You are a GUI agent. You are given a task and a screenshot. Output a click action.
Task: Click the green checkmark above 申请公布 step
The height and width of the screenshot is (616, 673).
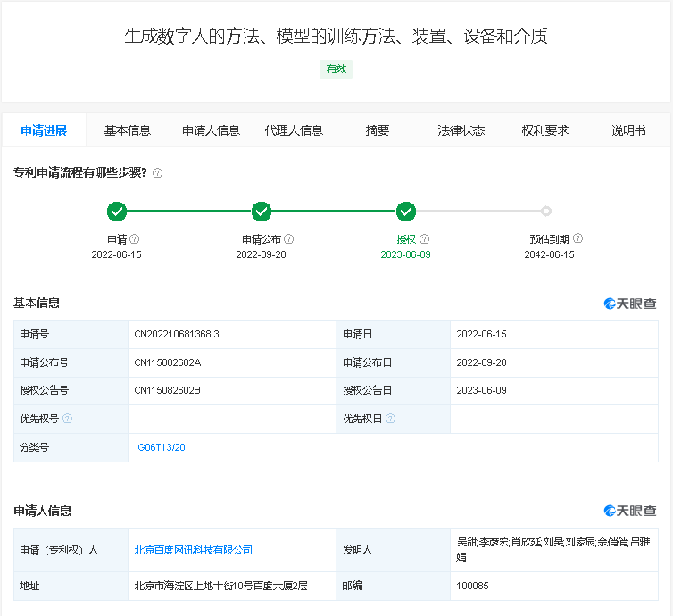[262, 212]
